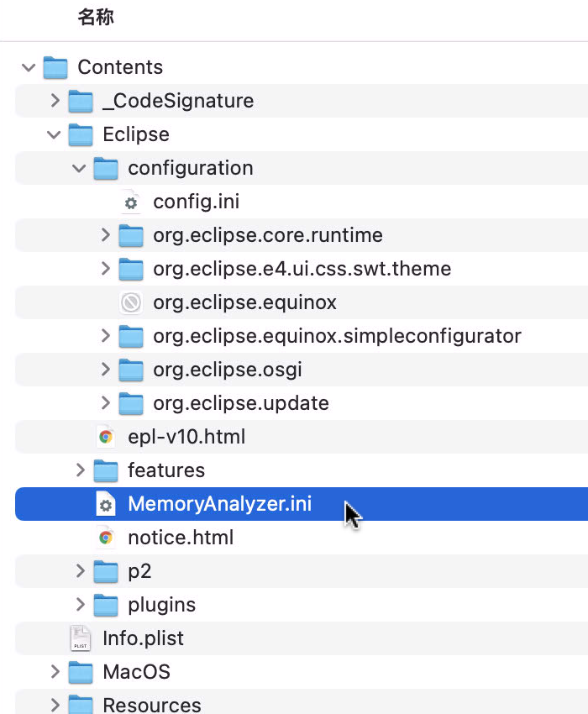This screenshot has width=588, height=714.
Task: Click the Info.plist document icon
Action: tap(80, 638)
